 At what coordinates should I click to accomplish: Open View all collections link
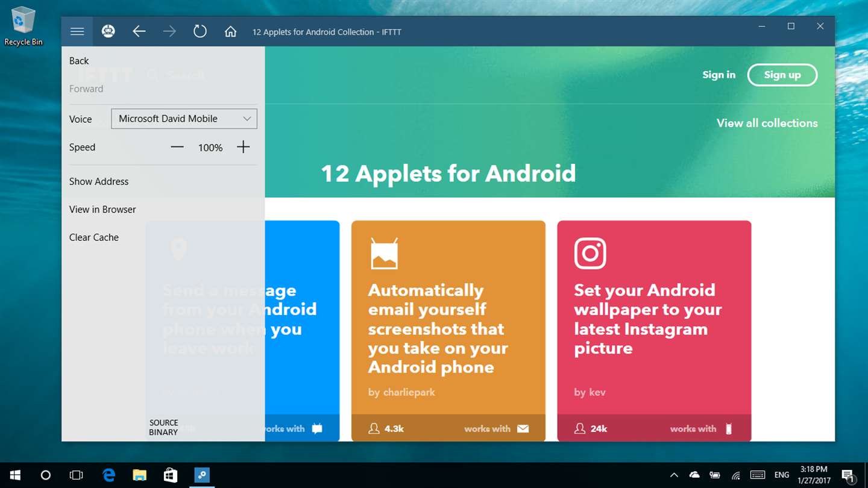coord(767,123)
